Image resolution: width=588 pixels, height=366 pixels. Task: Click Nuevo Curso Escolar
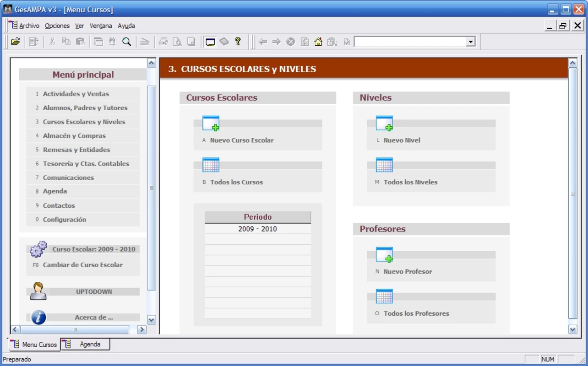(242, 140)
